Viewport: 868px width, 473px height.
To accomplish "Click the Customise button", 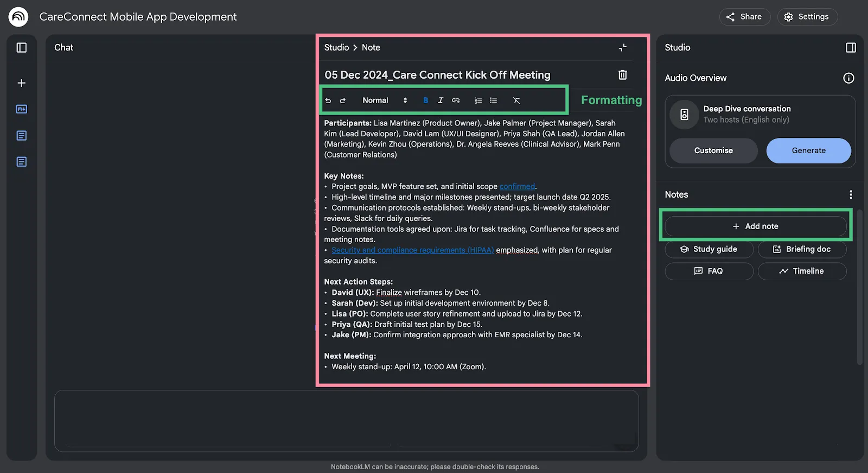I will tap(713, 150).
